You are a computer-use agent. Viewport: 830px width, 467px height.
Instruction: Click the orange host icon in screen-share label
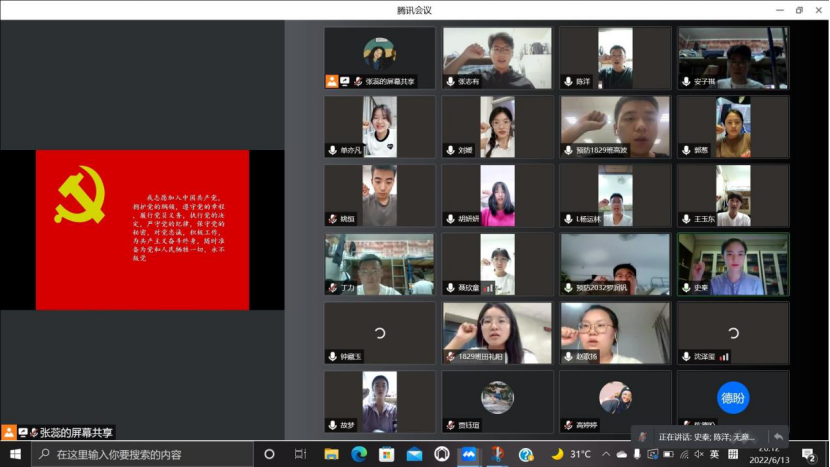(x=9, y=433)
